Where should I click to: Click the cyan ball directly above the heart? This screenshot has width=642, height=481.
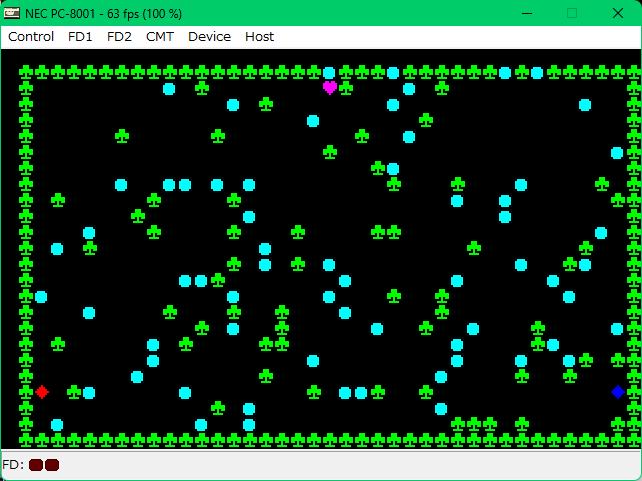[x=330, y=73]
